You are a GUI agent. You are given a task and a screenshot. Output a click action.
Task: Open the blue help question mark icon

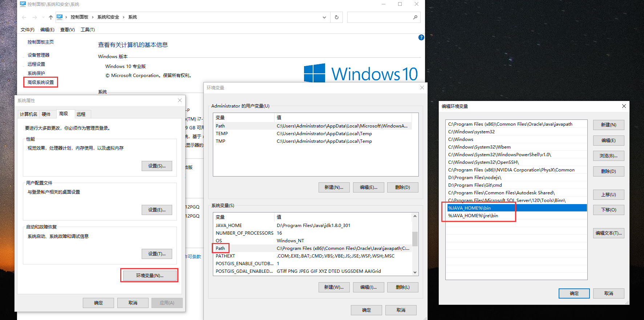421,37
